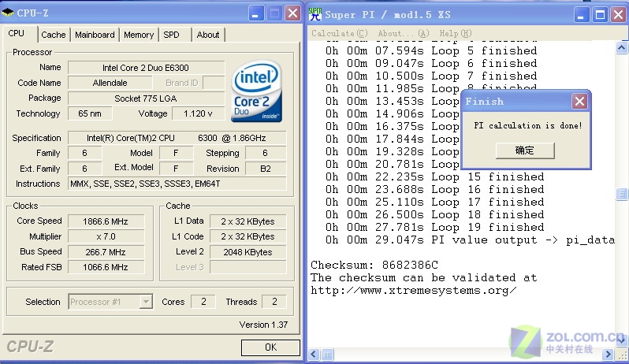
Task: Switch to the SPD tab
Action: tap(171, 35)
